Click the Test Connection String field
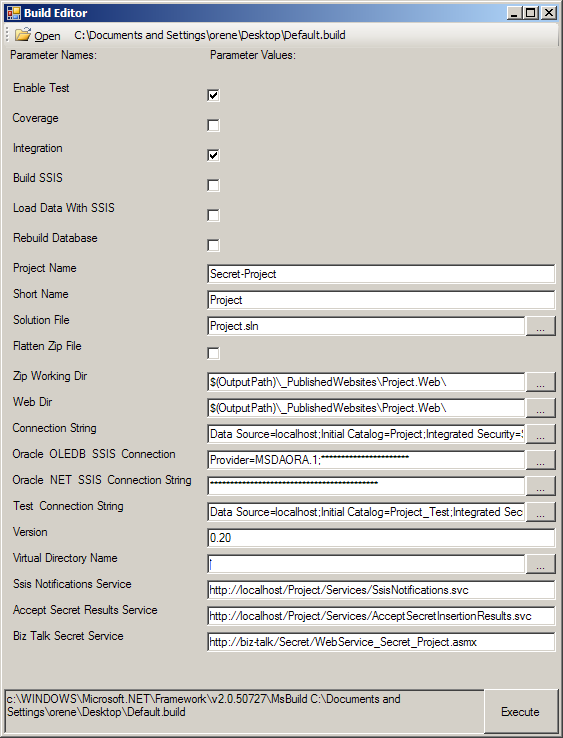This screenshot has height=738, width=563. tap(366, 512)
